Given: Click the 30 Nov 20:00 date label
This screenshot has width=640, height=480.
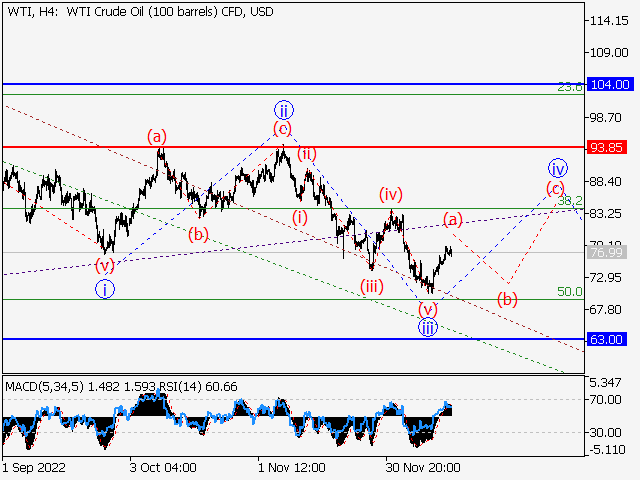Looking at the screenshot, I should click(x=423, y=467).
